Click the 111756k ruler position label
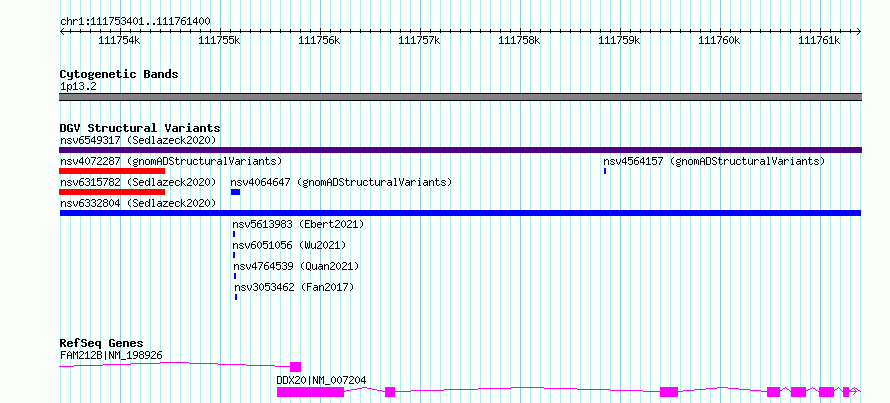 tap(319, 40)
